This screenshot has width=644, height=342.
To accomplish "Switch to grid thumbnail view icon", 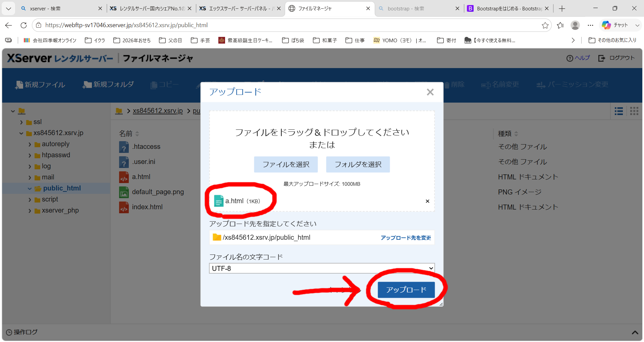I will [x=634, y=111].
